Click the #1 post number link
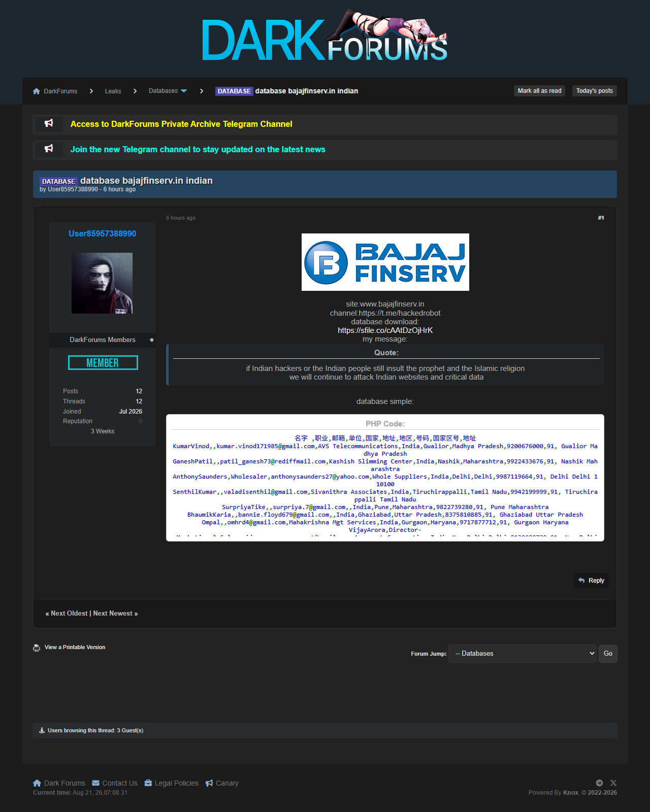 tap(601, 218)
